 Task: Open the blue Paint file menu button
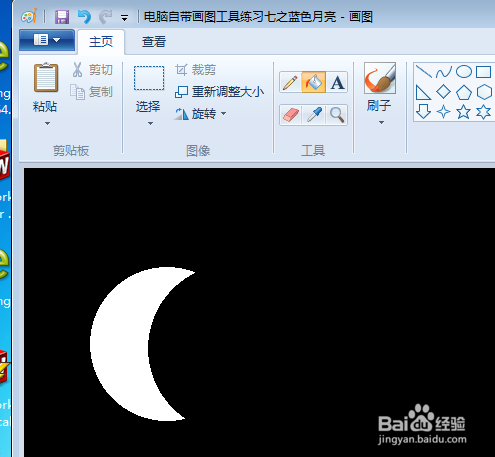[47, 40]
